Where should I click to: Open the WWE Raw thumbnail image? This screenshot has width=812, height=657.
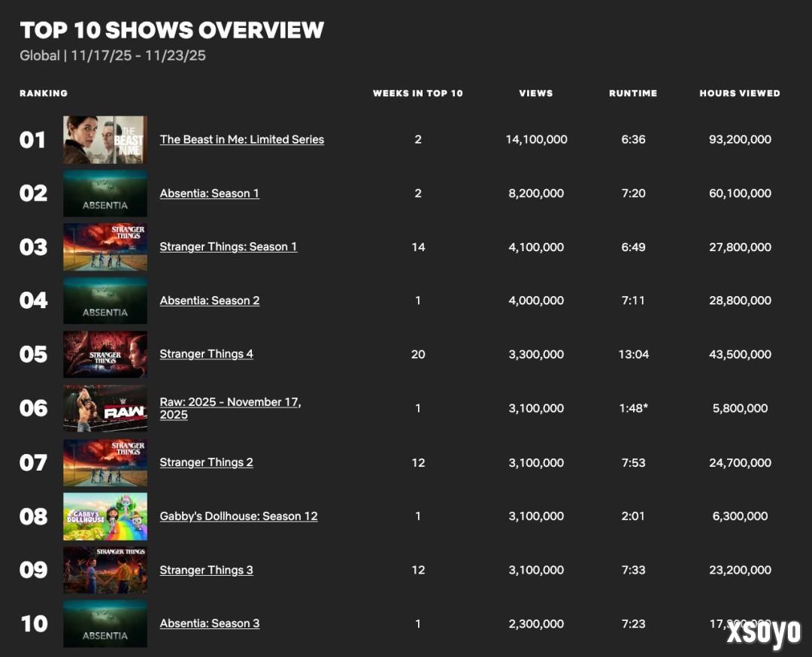pyautogui.click(x=105, y=408)
